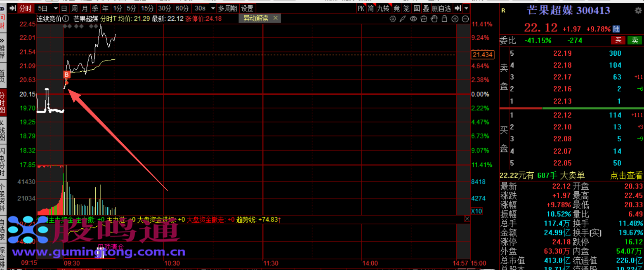Toggle the chart lock icon
Viewport: 644px width, 270px height.
pos(444,19)
